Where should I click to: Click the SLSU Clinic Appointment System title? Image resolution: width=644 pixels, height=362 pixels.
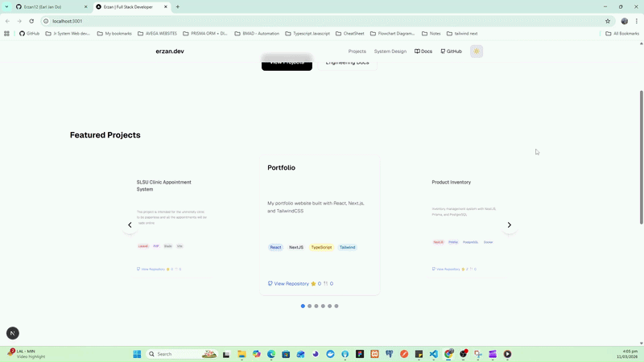pyautogui.click(x=164, y=186)
